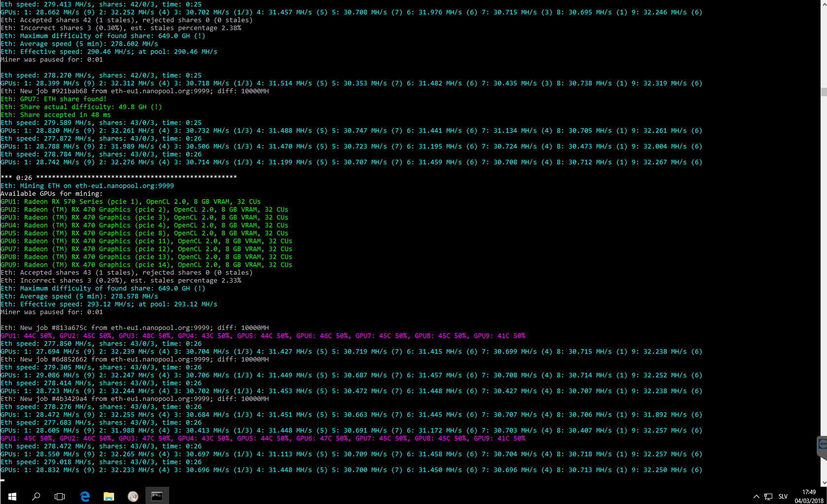827x504 pixels.
Task: Open File Explorer from taskbar
Action: [x=109, y=496]
